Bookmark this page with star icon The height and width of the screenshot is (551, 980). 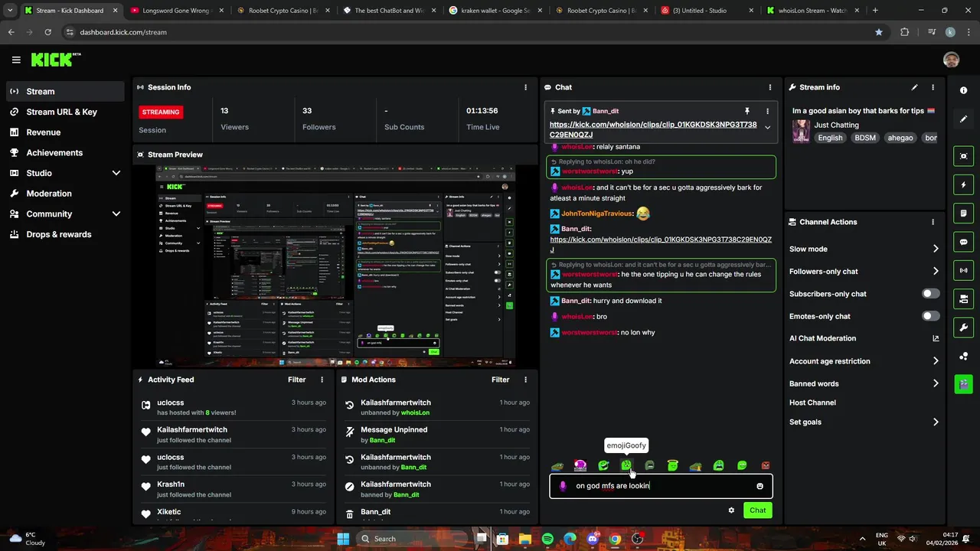[878, 32]
